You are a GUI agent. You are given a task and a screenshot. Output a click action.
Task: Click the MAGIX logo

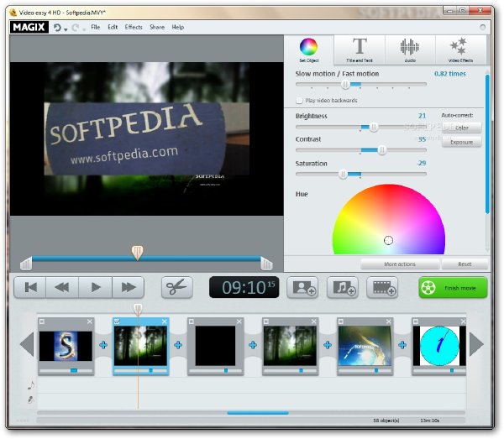tap(29, 27)
